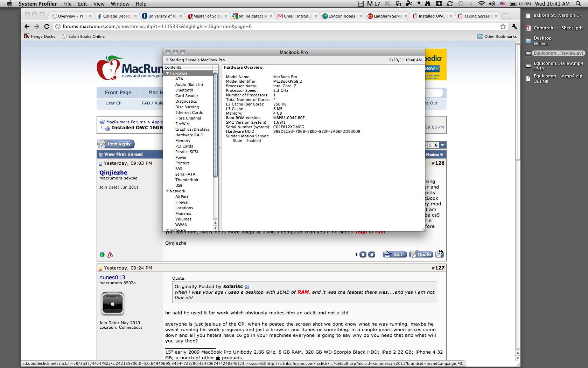Screen dimensions: 588x368
Task: Select Memory in Contents list
Action: [x=183, y=141]
